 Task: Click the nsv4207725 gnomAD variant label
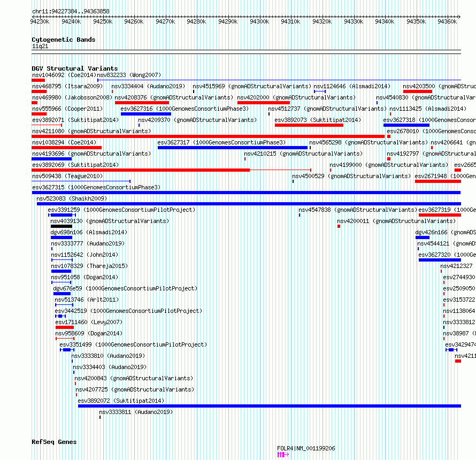click(x=135, y=389)
